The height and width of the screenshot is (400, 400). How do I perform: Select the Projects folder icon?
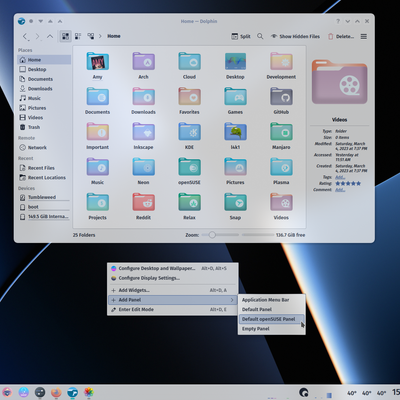point(97,202)
